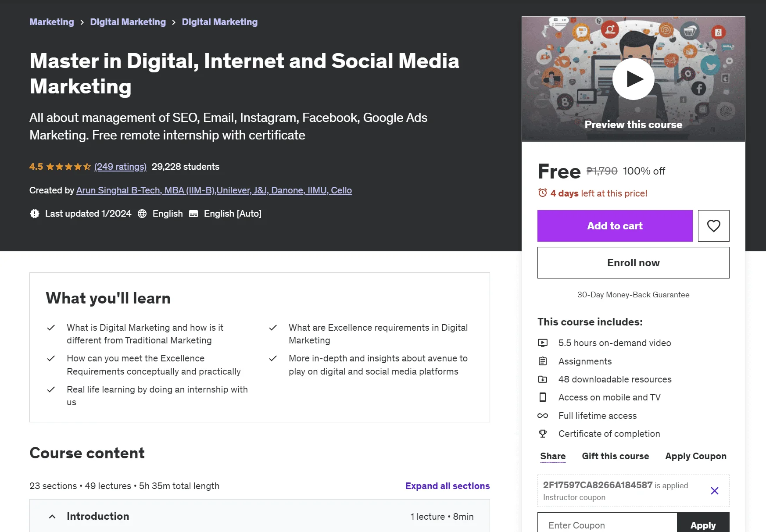Click the Course content heading
The image size is (766, 532).
pos(87,453)
